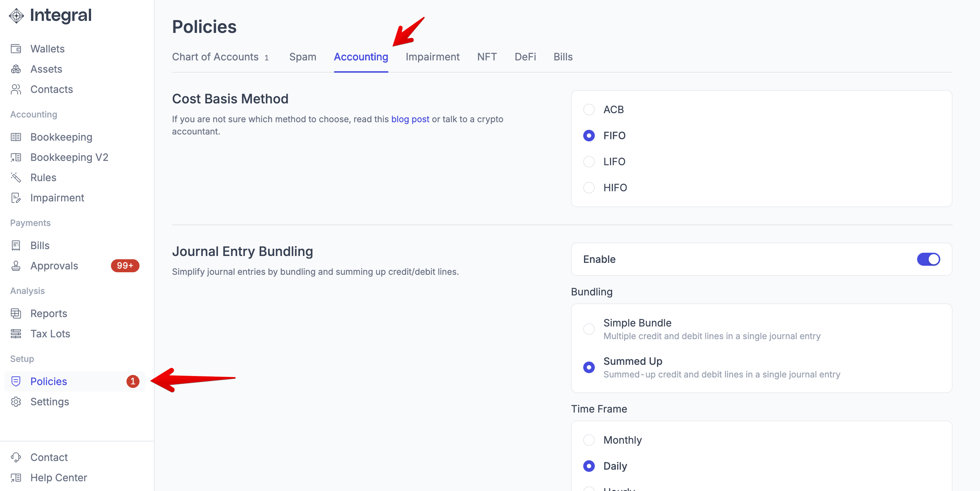The width and height of the screenshot is (980, 491).
Task: Open Assets via its cubes icon
Action: click(x=16, y=69)
